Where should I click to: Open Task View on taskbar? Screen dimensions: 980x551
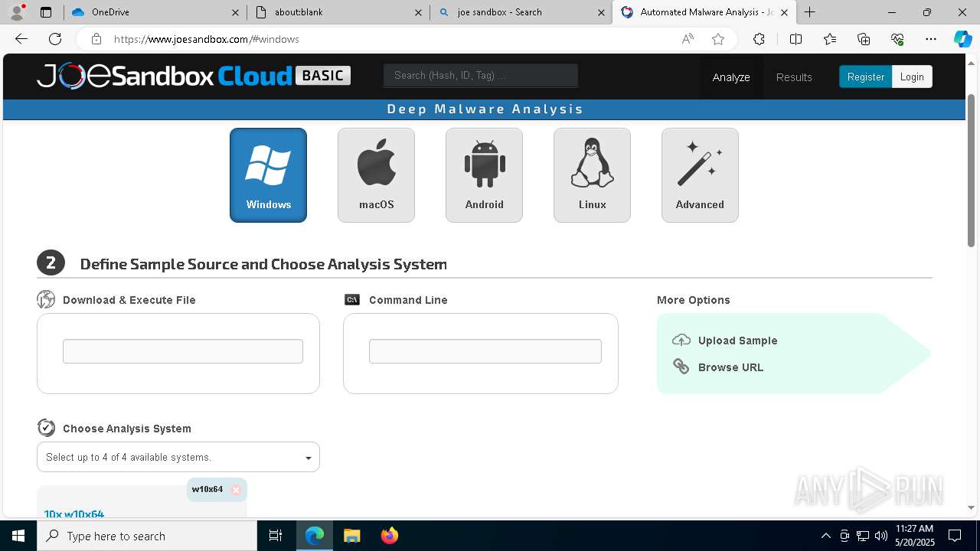tap(276, 536)
